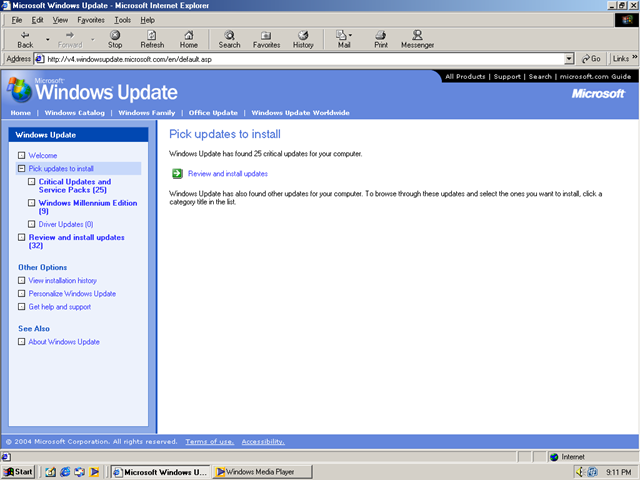This screenshot has width=640, height=480.
Task: Open microsoft.com Guide link
Action: pos(595,77)
